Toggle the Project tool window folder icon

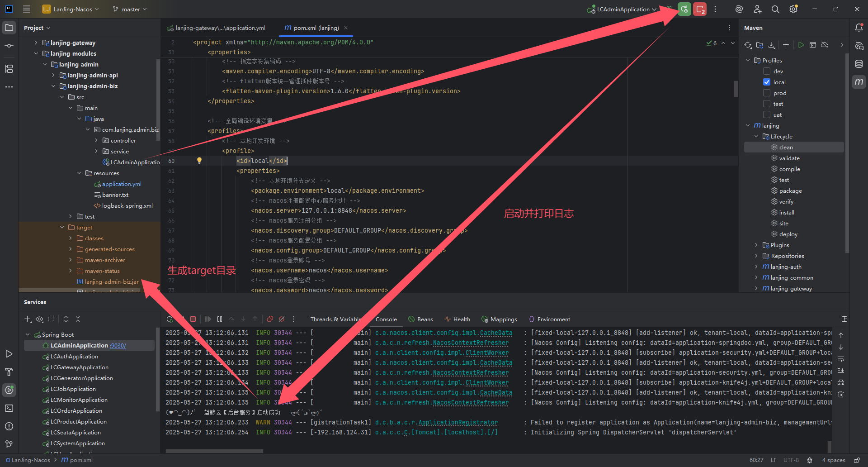tap(9, 28)
